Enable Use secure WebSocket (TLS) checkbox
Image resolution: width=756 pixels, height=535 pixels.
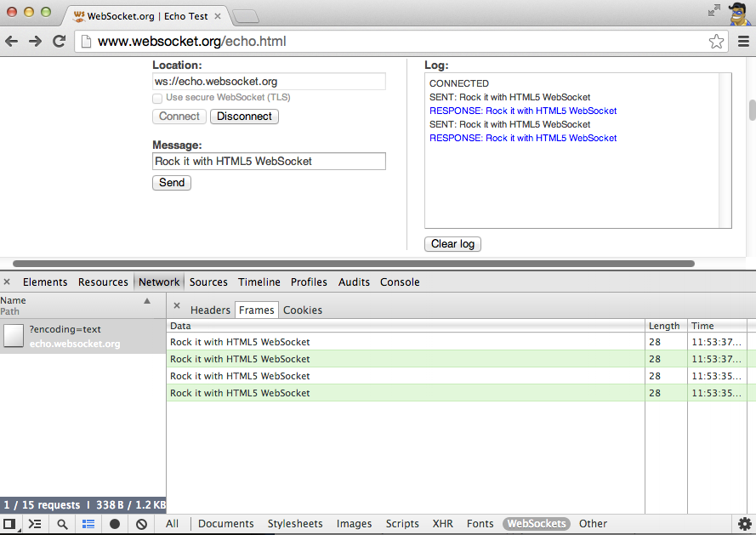(157, 98)
